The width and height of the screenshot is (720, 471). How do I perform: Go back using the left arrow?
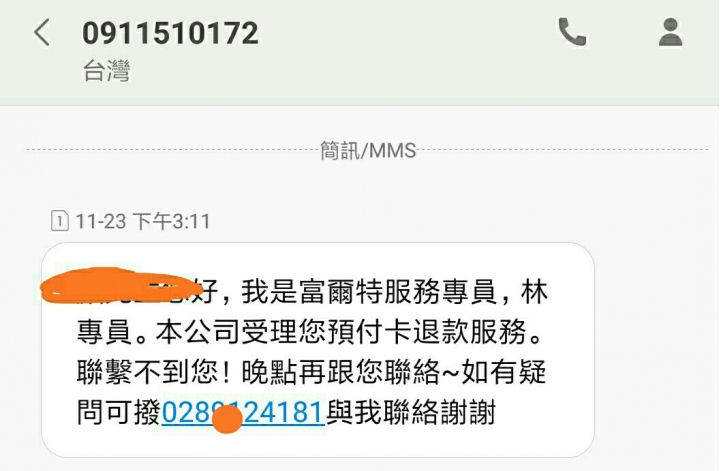pos(42,33)
